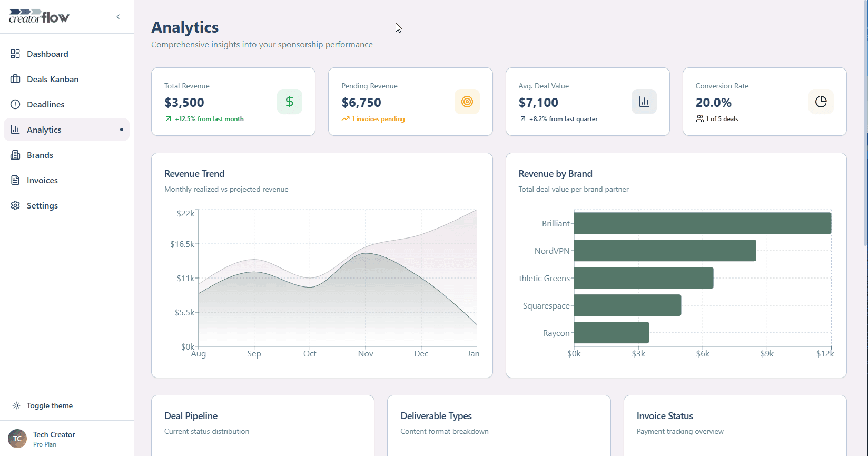Go to the Invoices page

coord(42,180)
